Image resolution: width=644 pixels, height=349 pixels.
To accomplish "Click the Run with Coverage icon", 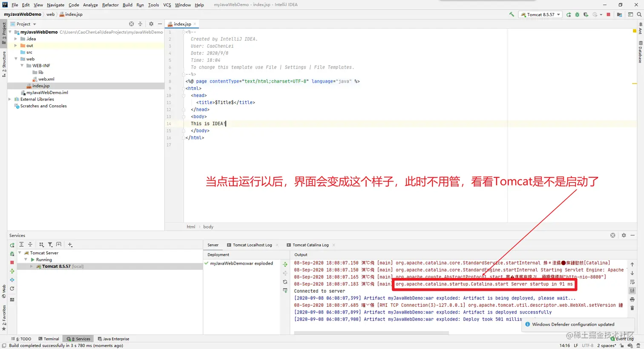I will click(586, 14).
